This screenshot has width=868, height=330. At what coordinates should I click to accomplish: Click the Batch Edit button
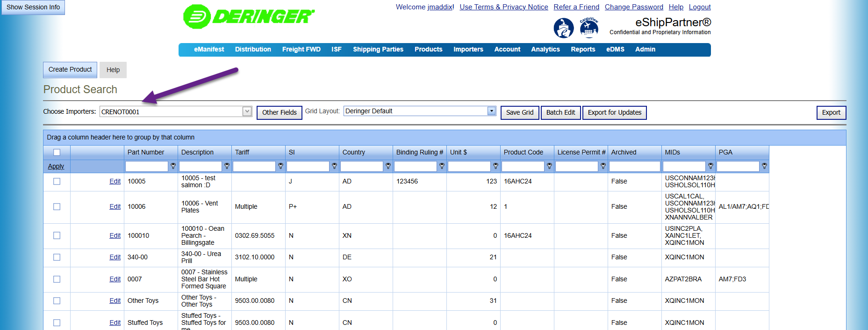pyautogui.click(x=560, y=112)
